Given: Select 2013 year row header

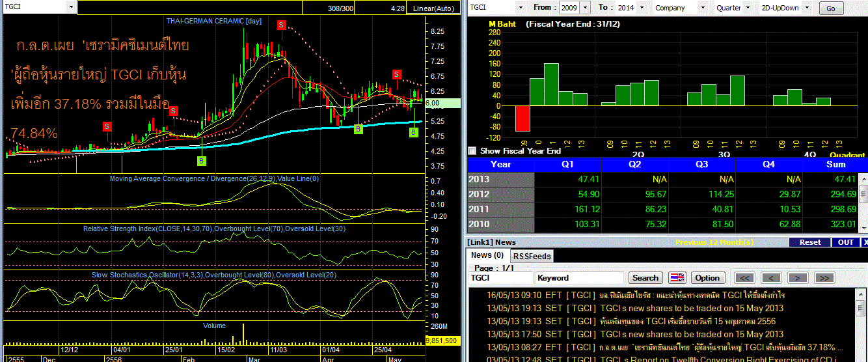Looking at the screenshot, I should [x=500, y=179].
